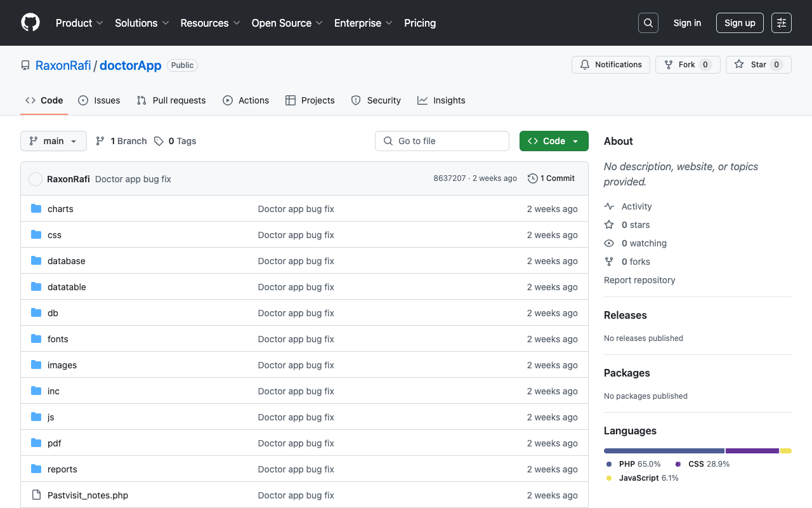The width and height of the screenshot is (812, 508).
Task: Click the Activity pulse icon
Action: pos(609,206)
